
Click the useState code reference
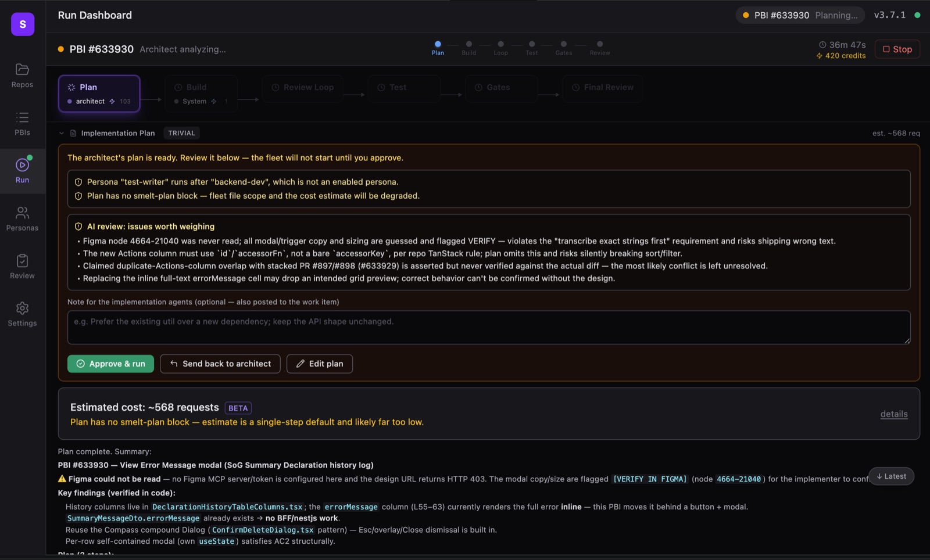pyautogui.click(x=217, y=541)
